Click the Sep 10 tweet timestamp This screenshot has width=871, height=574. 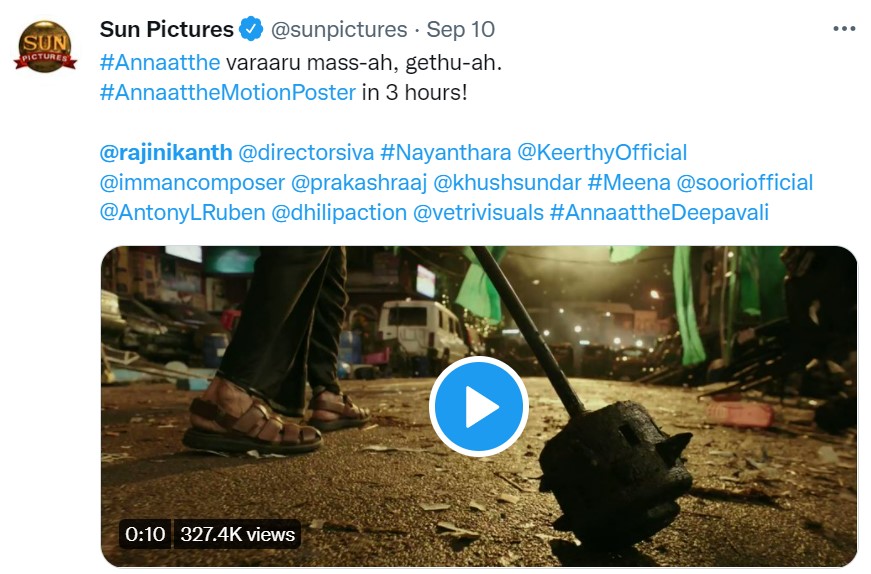point(461,29)
